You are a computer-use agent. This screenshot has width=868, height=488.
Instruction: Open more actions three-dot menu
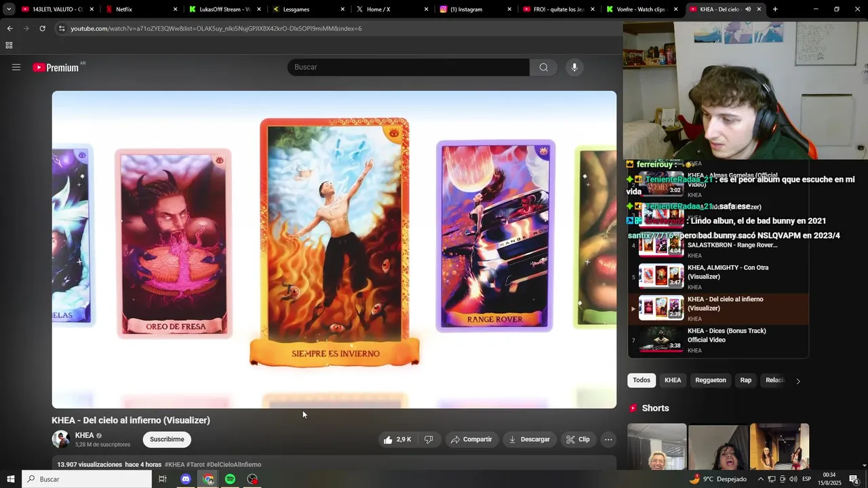(608, 439)
